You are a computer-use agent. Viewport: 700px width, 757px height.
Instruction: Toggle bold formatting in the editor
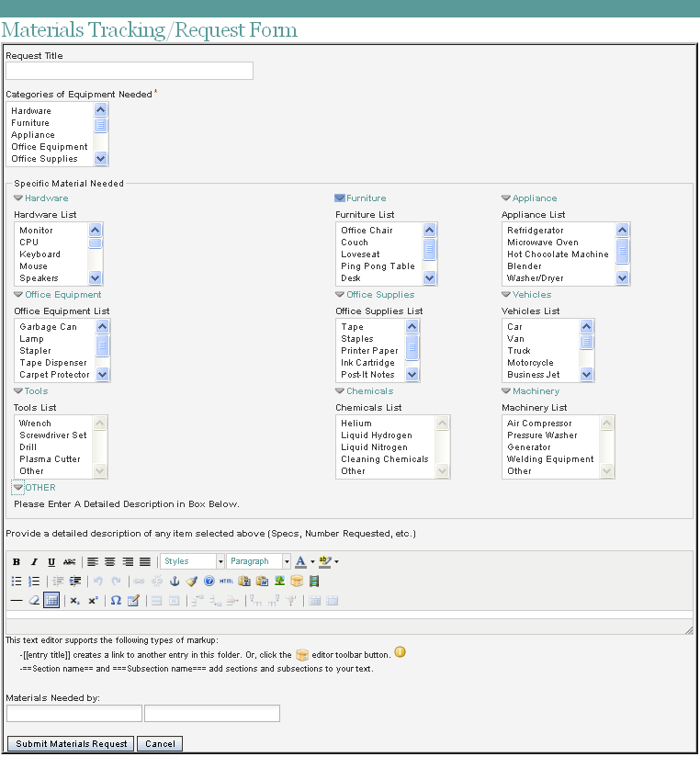[x=17, y=561]
